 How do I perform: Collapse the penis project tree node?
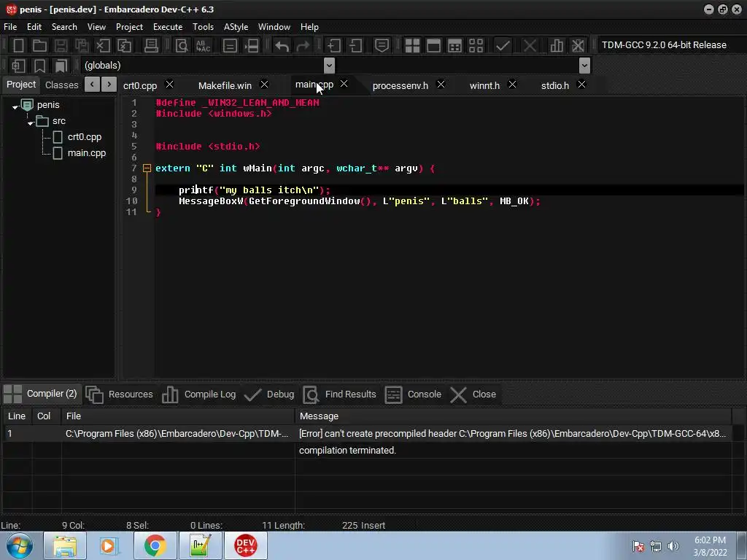(x=15, y=107)
